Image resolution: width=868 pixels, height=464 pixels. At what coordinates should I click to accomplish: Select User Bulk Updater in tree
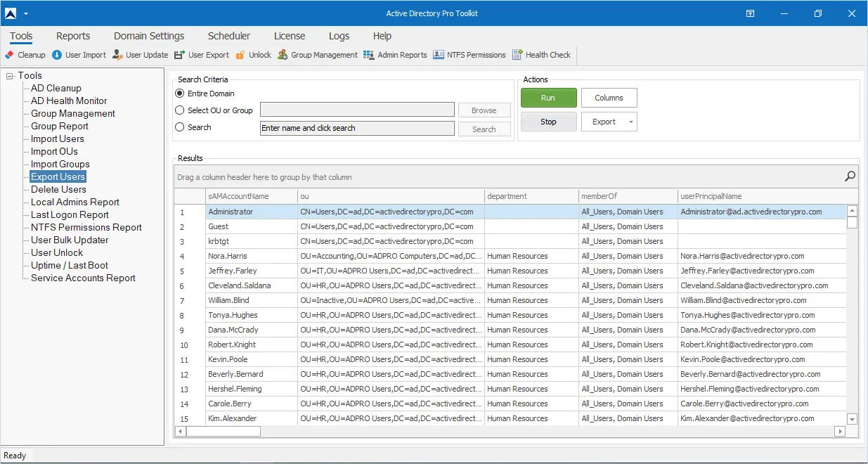tap(70, 240)
